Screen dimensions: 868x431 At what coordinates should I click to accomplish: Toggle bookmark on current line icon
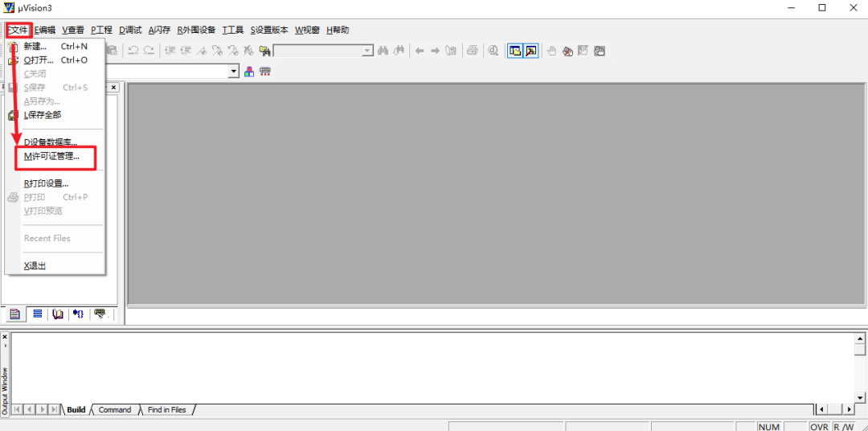coord(202,51)
